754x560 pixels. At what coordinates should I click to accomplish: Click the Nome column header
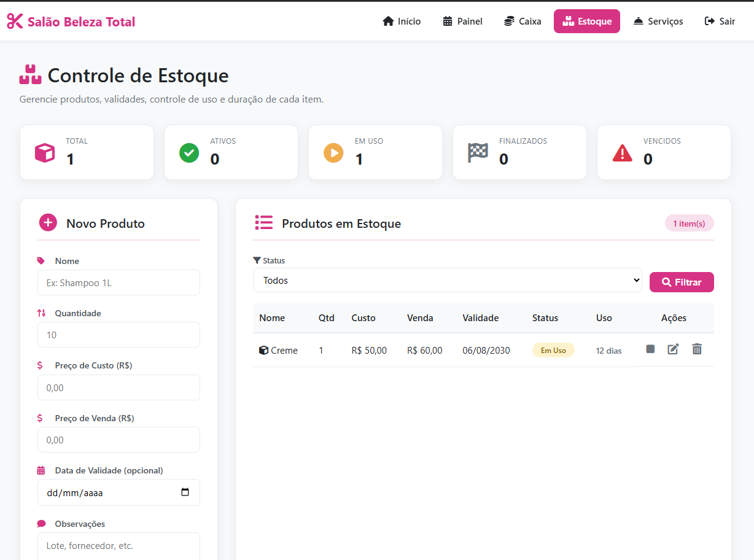(272, 318)
